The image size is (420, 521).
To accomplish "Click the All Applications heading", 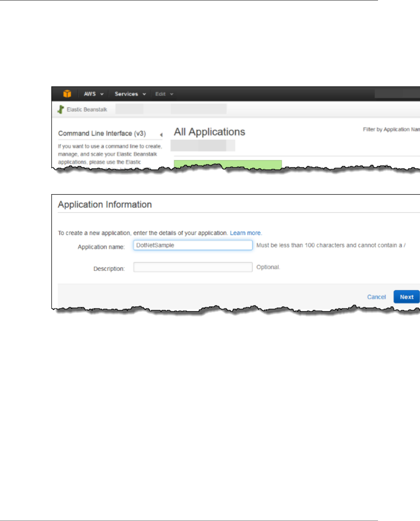I will pyautogui.click(x=210, y=132).
